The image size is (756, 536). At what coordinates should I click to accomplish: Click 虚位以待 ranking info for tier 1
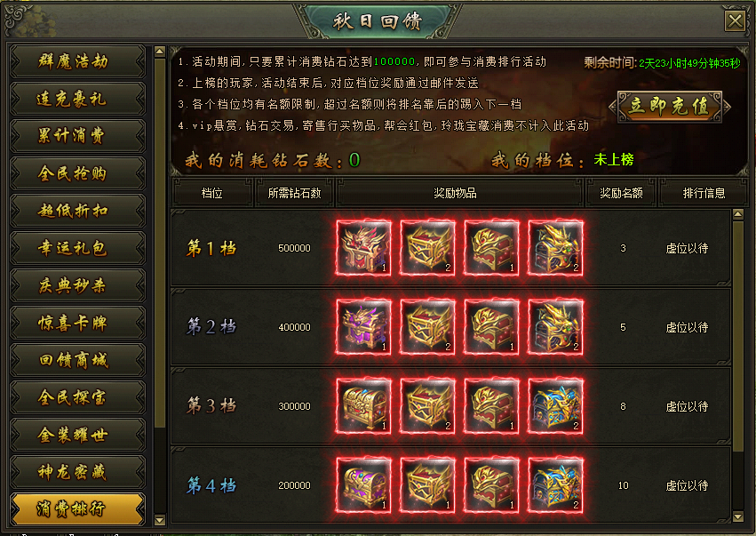tap(687, 249)
